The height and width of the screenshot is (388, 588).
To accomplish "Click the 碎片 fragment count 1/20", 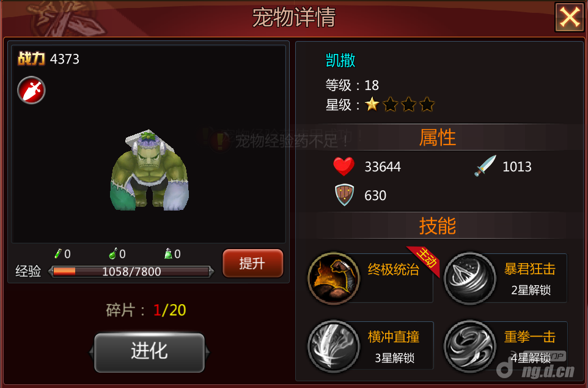I will pos(169,310).
